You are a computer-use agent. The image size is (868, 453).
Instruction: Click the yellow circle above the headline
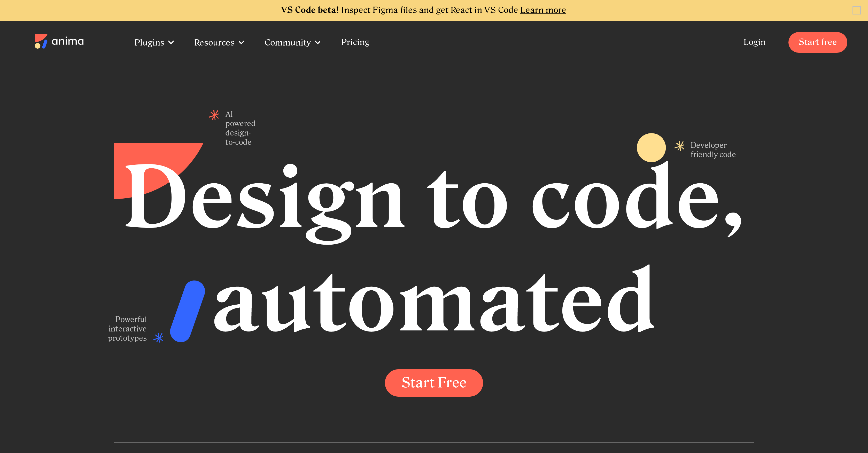click(x=651, y=147)
